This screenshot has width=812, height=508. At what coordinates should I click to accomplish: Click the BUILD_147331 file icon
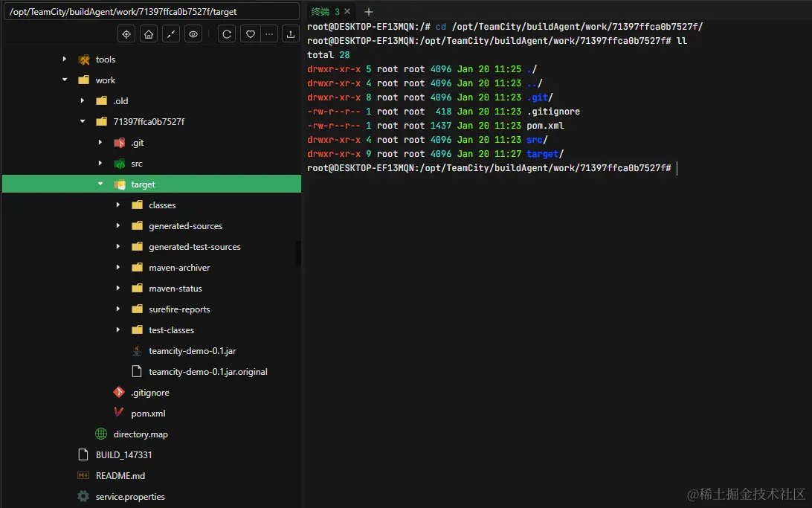tap(83, 454)
